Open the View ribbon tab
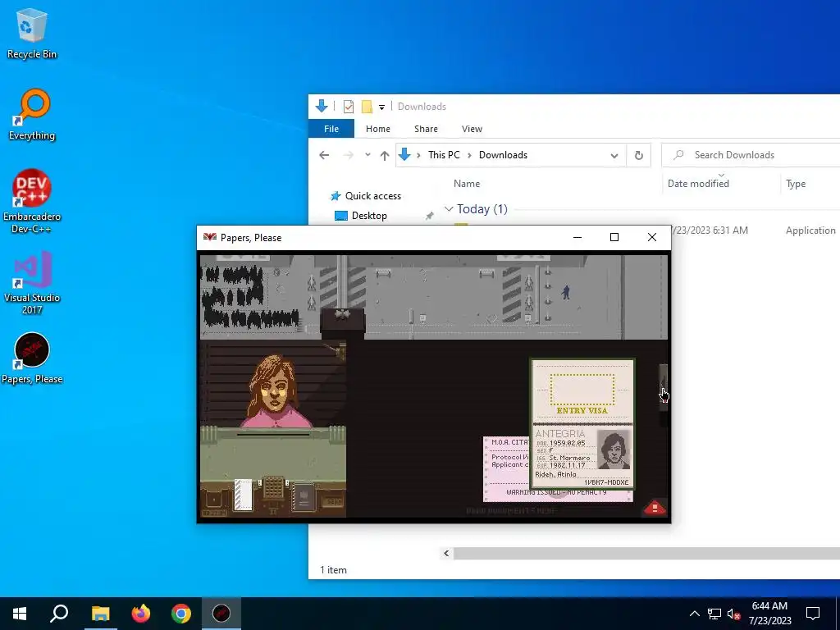The image size is (840, 630). point(472,129)
